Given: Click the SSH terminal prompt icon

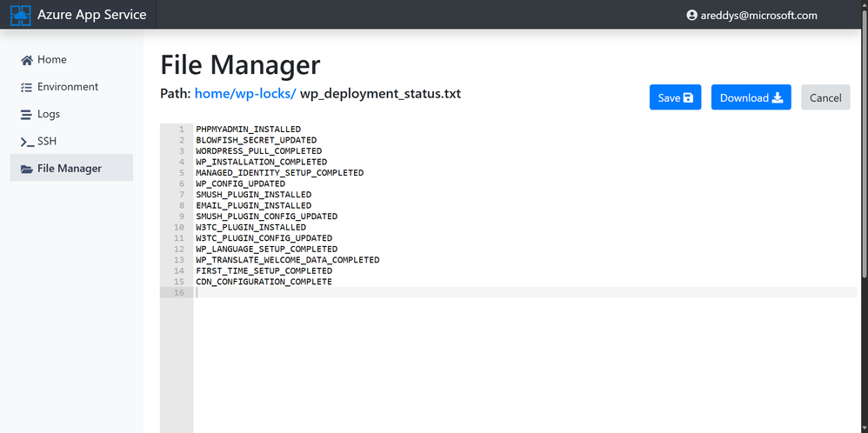Looking at the screenshot, I should coord(27,142).
